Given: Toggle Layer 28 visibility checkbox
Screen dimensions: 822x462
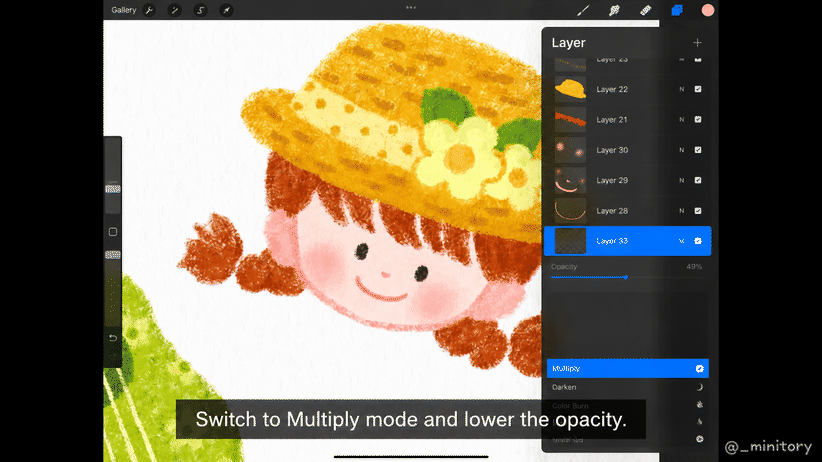Looking at the screenshot, I should (x=698, y=211).
